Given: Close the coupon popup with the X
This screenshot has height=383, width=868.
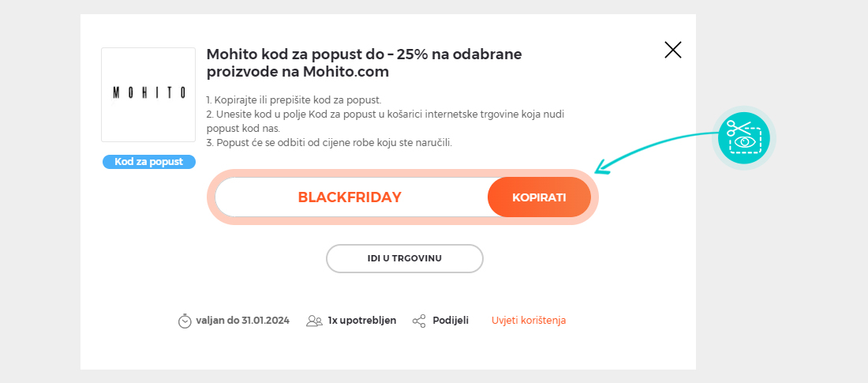Looking at the screenshot, I should 672,50.
